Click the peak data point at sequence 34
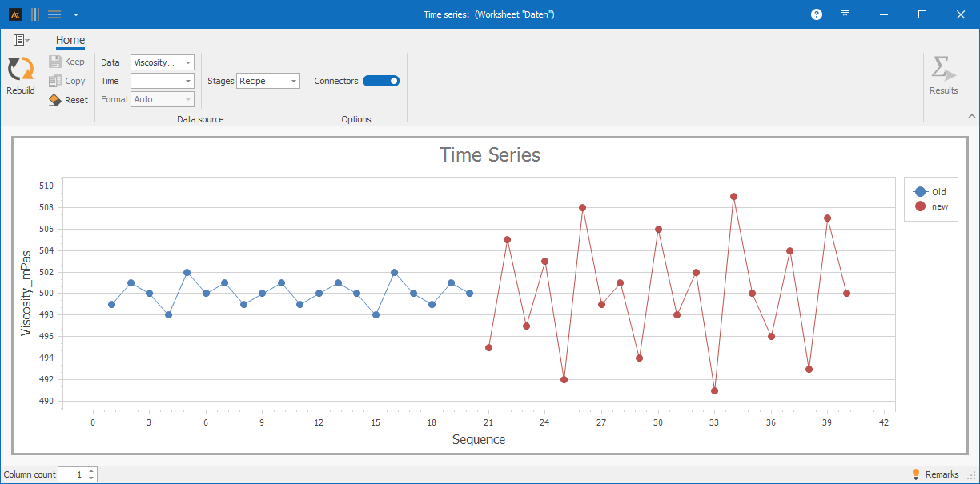Image resolution: width=980 pixels, height=484 pixels. click(x=733, y=196)
